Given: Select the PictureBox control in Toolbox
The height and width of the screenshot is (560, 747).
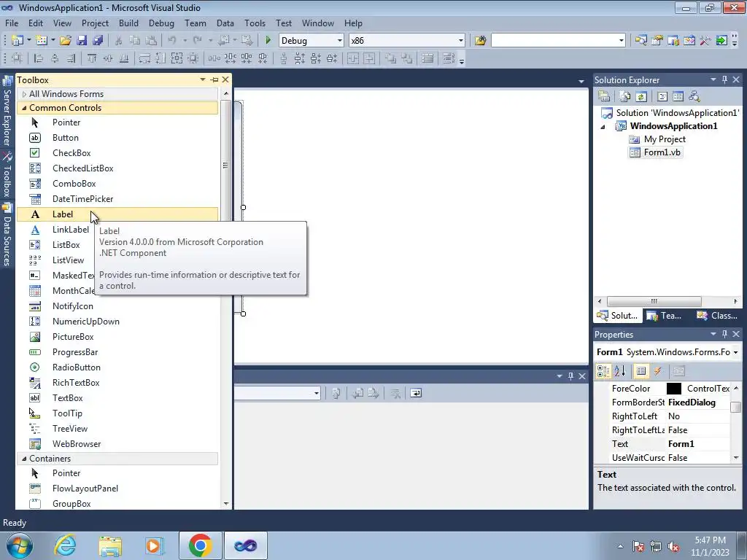Looking at the screenshot, I should click(117, 337).
